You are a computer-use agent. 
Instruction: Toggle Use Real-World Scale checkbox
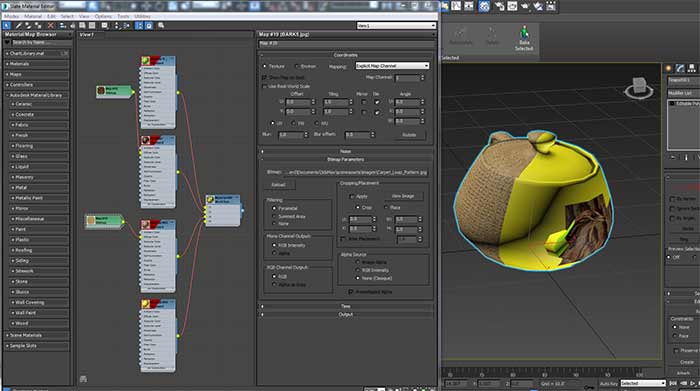264,86
